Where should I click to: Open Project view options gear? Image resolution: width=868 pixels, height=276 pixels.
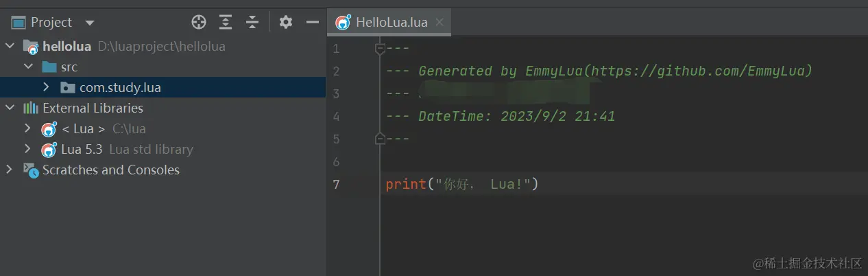[286, 23]
